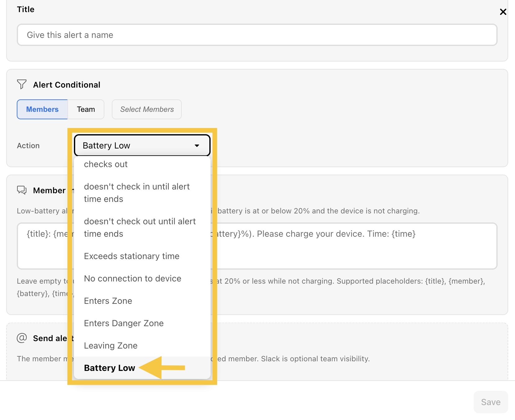
Task: Click the Alert Conditional funnel icon
Action: 22,84
